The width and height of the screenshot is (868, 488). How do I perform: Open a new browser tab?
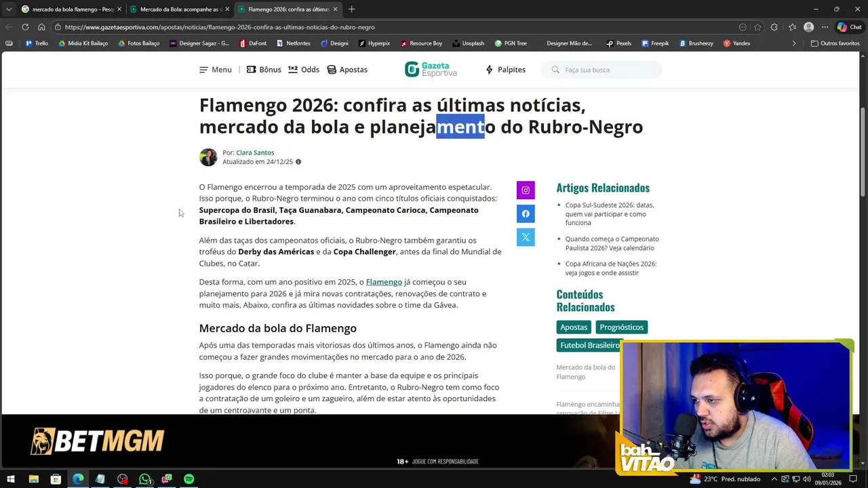tap(351, 9)
